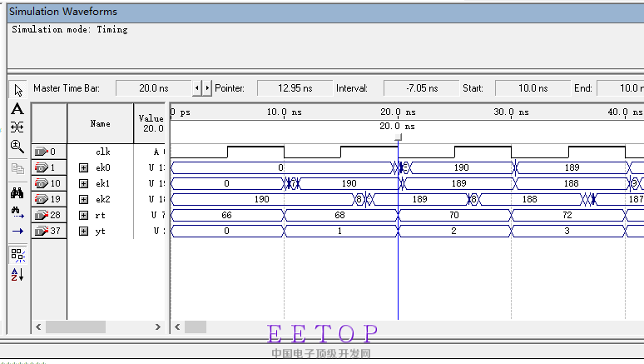The height and width of the screenshot is (364, 644).
Task: Click the blue right-arrow replace tool
Action: (17, 232)
